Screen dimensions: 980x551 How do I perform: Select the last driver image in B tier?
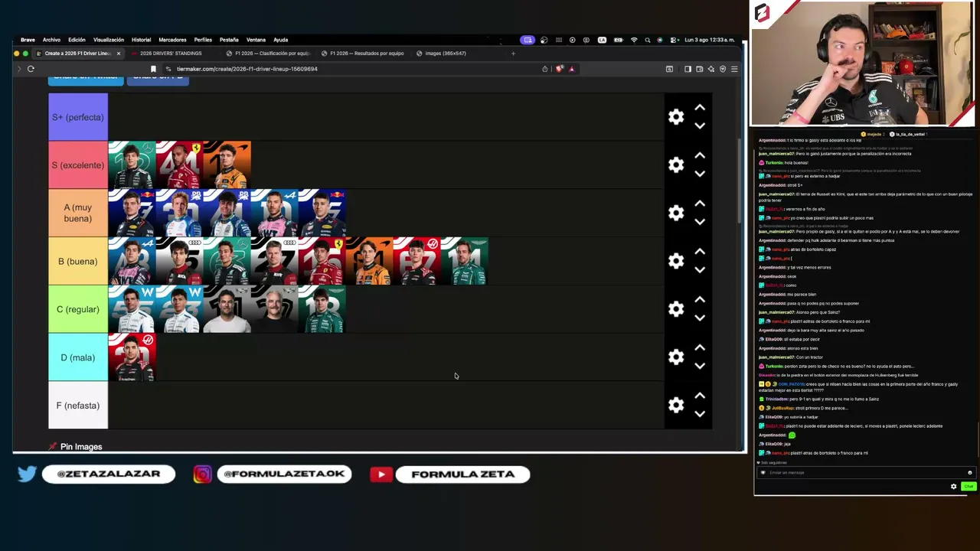(x=465, y=261)
